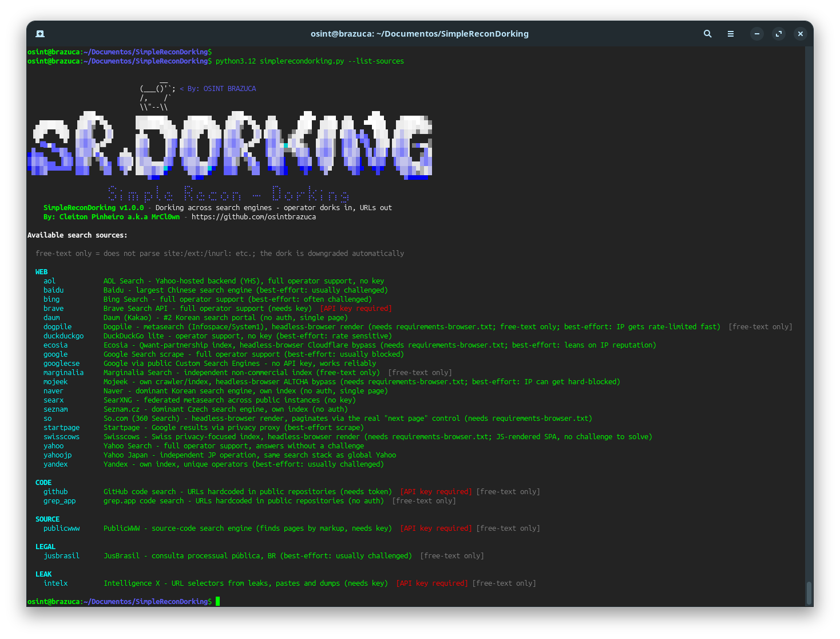
Task: Click '[API key required]' on the publicwww row
Action: 436,528
